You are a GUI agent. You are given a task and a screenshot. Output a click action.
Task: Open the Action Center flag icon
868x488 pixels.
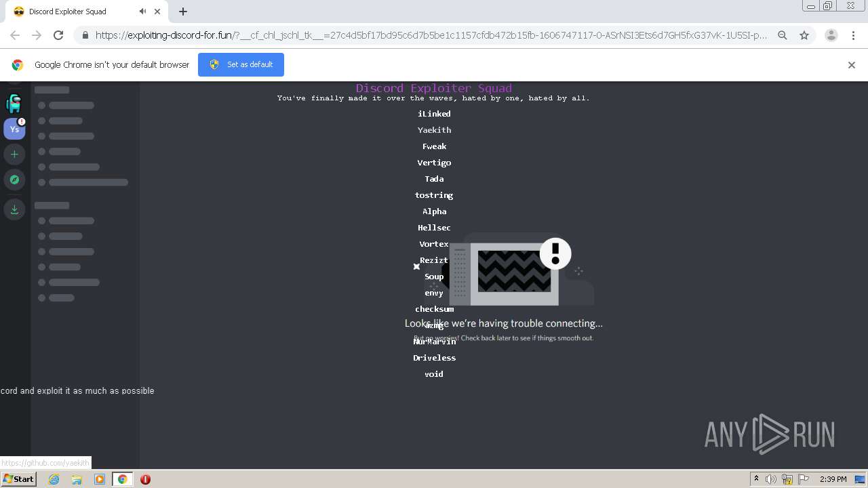click(x=803, y=479)
